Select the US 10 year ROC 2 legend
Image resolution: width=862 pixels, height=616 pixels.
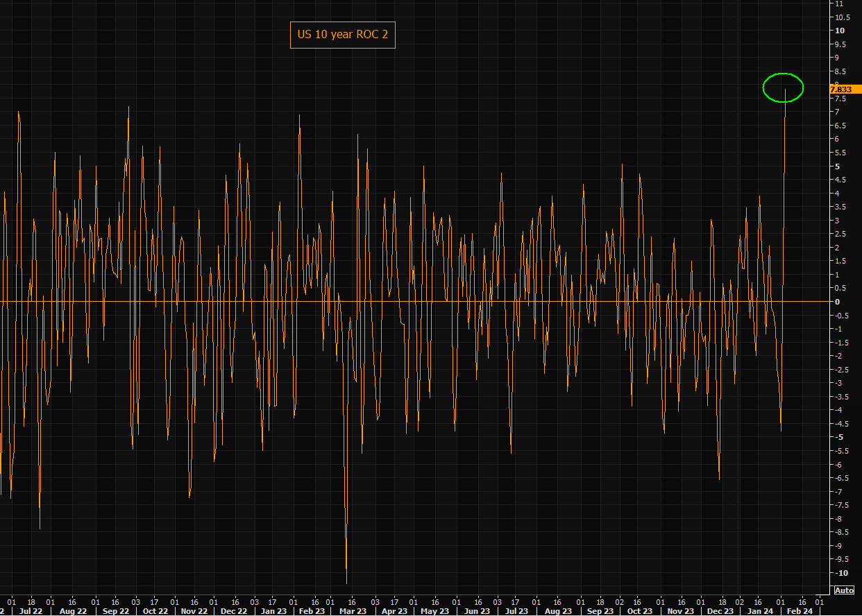[342, 35]
